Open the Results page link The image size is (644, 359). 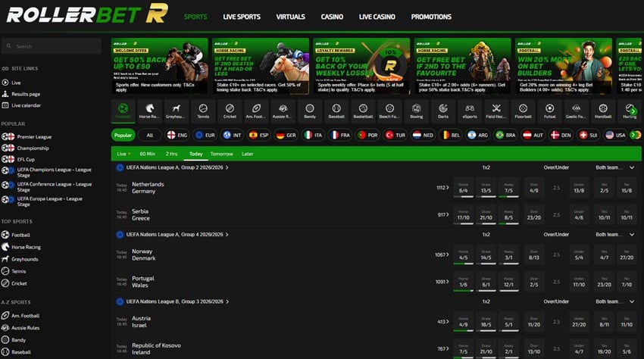21,94
